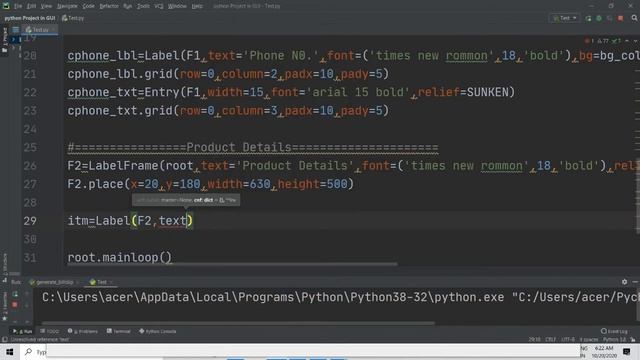
Task: Click the green typo count indicator
Action: 616,41
